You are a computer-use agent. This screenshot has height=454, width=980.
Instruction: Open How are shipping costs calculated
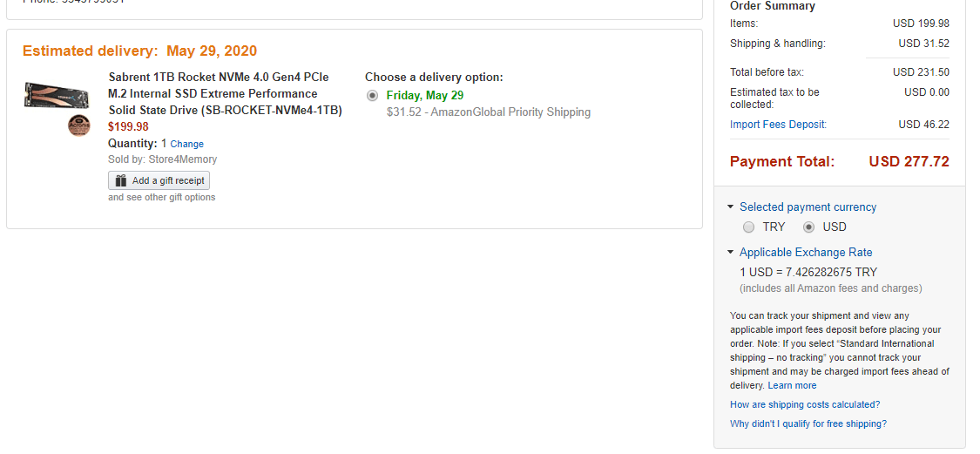pyautogui.click(x=805, y=404)
